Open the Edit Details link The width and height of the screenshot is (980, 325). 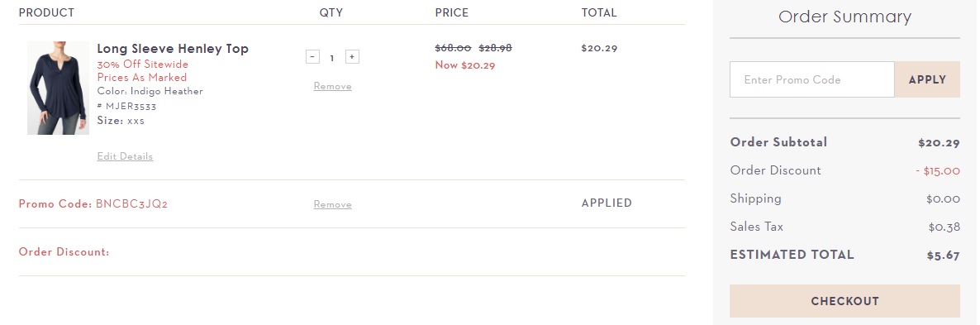tap(125, 156)
